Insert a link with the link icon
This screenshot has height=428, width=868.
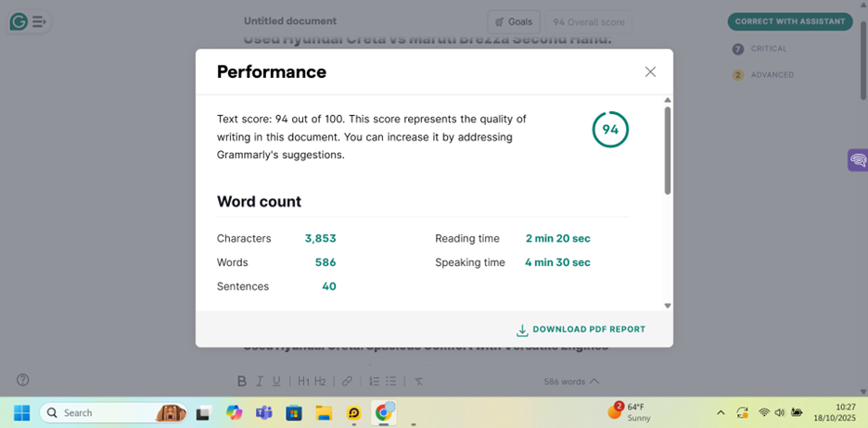click(x=347, y=381)
